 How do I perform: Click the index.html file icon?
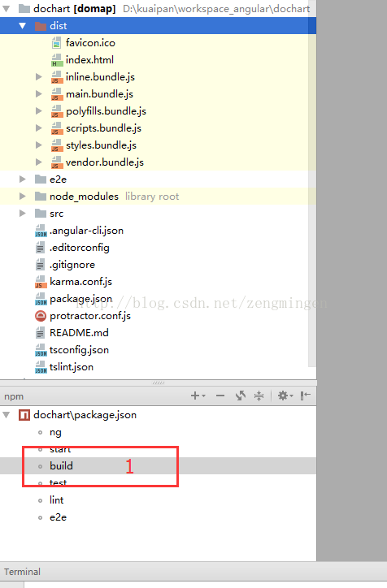click(56, 60)
